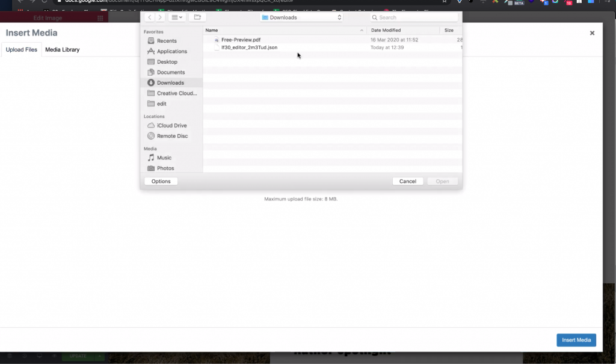Click the new folder group icon
Viewport: 616px width, 364px height.
[197, 17]
